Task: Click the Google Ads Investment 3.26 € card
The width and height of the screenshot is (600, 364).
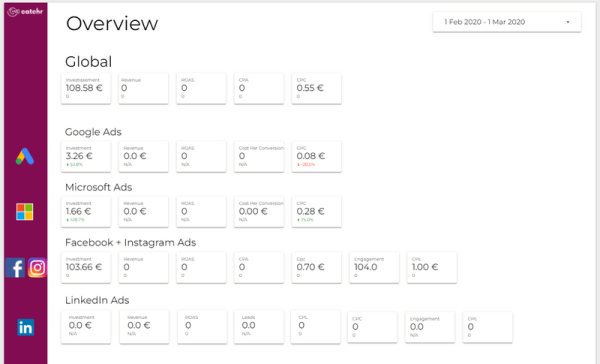Action: click(86, 157)
